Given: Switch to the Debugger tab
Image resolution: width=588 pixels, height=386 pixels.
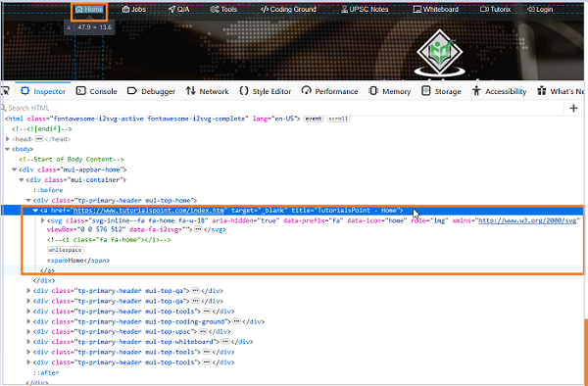Looking at the screenshot, I should [151, 91].
